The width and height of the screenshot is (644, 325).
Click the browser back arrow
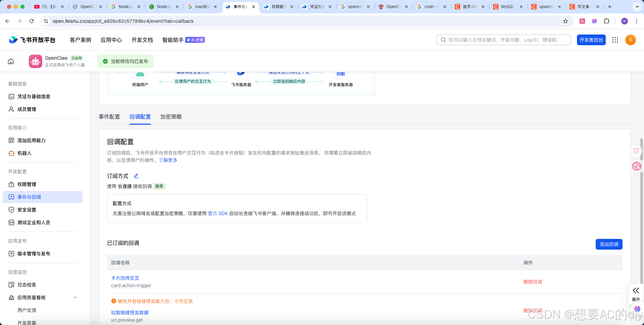tap(7, 21)
